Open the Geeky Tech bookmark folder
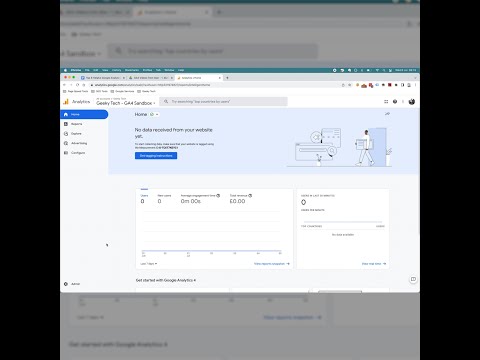The image size is (480, 360). (146, 91)
